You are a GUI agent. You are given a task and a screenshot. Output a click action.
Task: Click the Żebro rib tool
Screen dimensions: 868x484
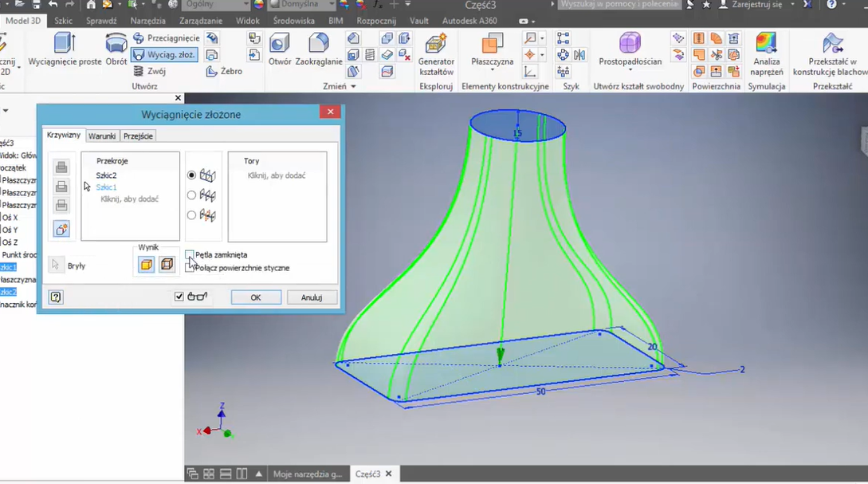[x=224, y=71]
